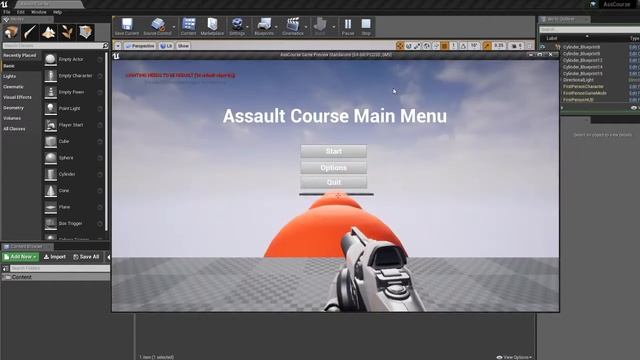Click the Player Start icon
640x360 pixels.
point(51,125)
